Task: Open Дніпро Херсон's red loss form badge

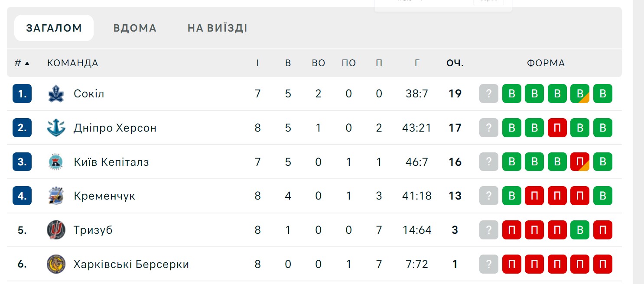Action: (x=557, y=128)
